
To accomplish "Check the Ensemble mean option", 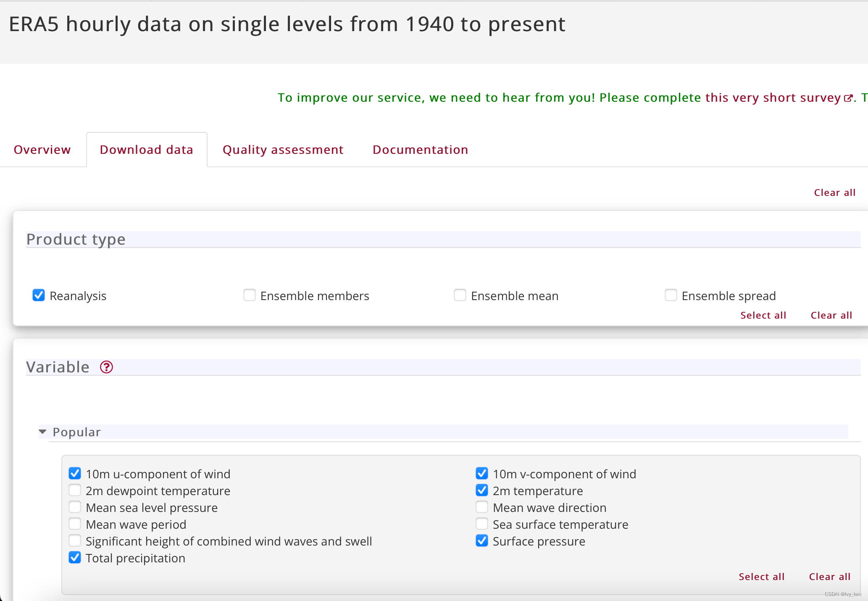I will (x=460, y=295).
